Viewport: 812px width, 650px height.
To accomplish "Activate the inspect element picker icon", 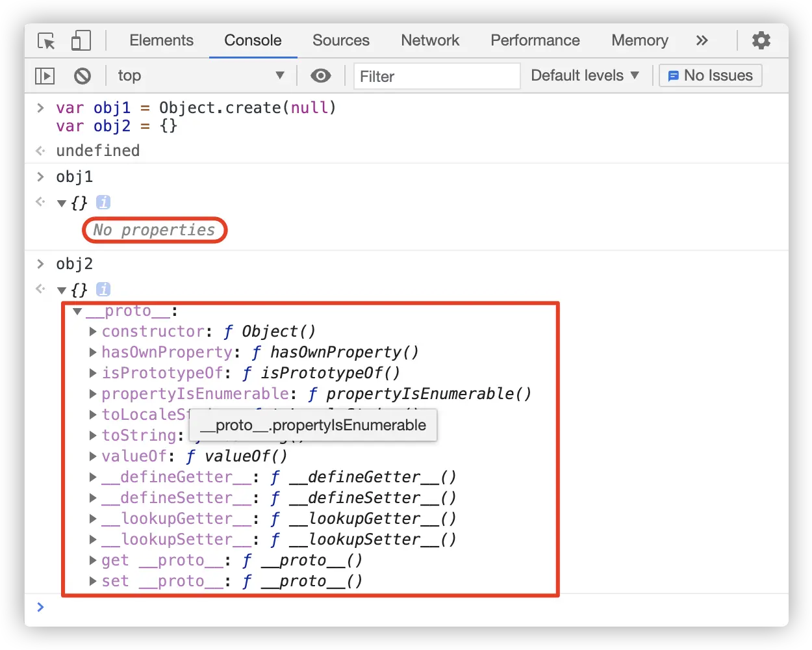I will tap(46, 41).
